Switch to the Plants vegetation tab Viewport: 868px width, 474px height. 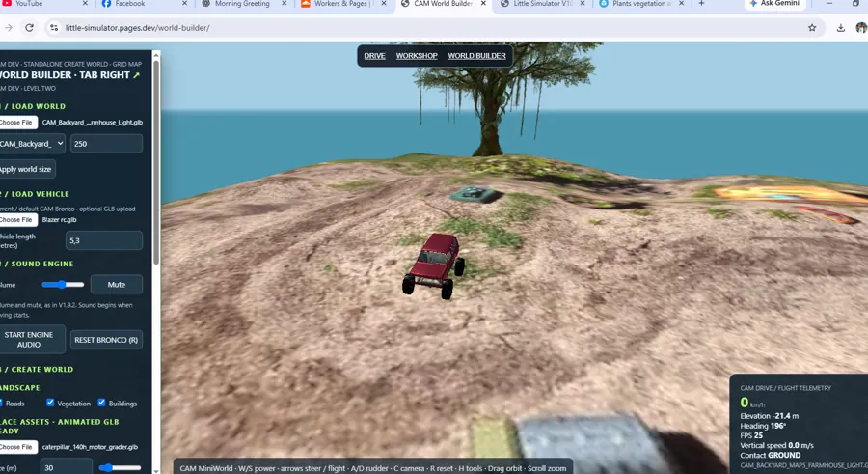click(x=639, y=4)
